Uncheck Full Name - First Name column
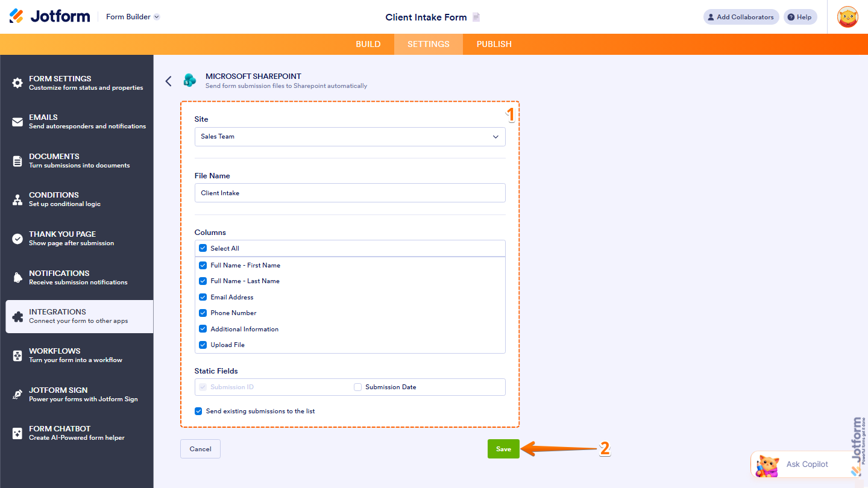Viewport: 868px width, 488px height. (203, 265)
